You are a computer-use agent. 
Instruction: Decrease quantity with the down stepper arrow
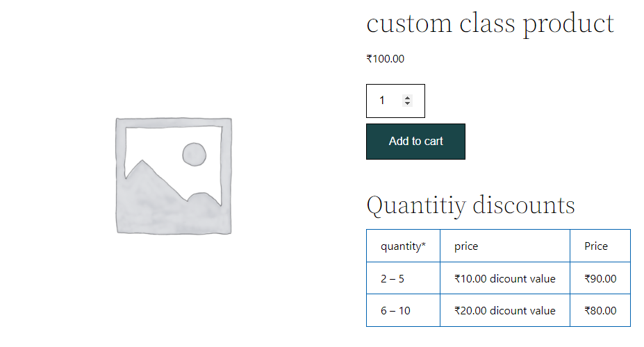click(x=407, y=103)
